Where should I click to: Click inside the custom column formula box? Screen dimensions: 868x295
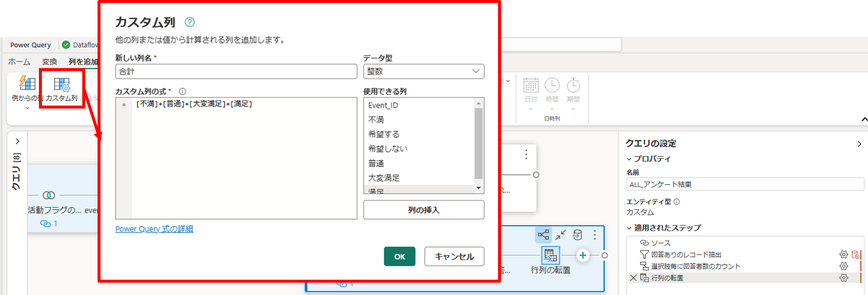click(x=236, y=158)
